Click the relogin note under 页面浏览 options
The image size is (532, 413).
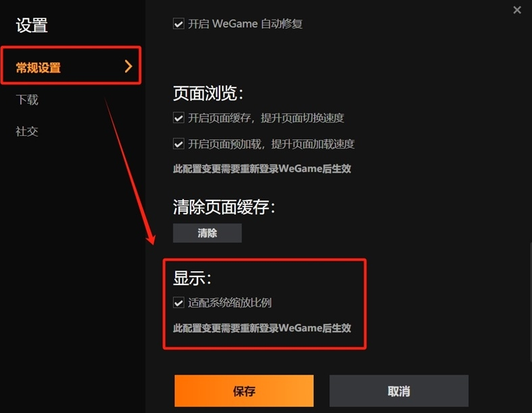262,168
